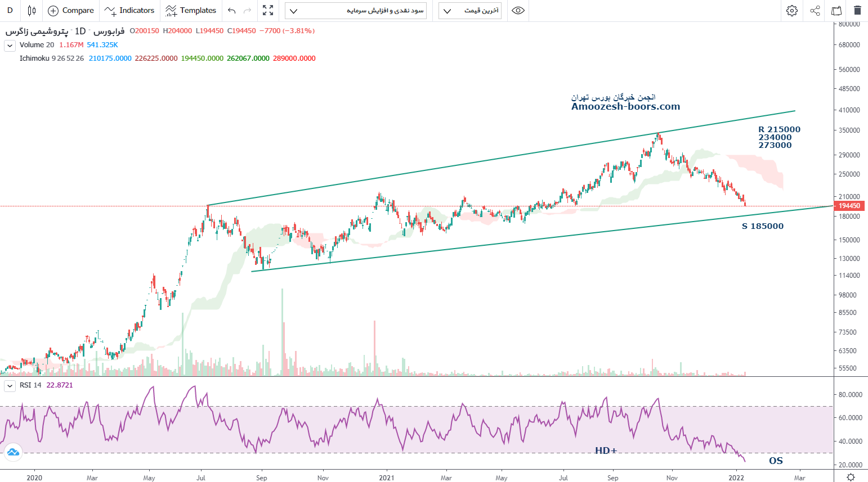Open chart settings gear
The width and height of the screenshot is (868, 482).
[x=792, y=11]
